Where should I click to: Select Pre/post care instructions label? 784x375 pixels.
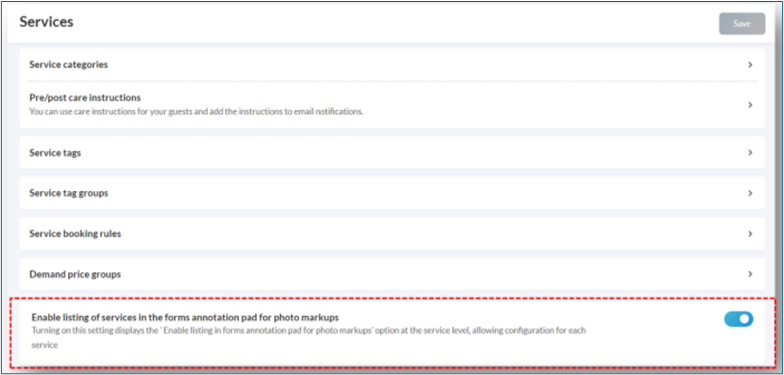click(x=85, y=97)
